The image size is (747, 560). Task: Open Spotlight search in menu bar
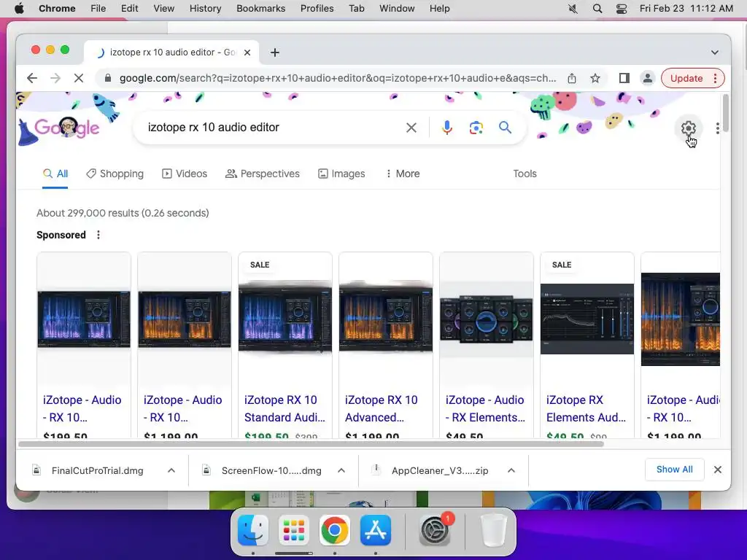pos(597,9)
